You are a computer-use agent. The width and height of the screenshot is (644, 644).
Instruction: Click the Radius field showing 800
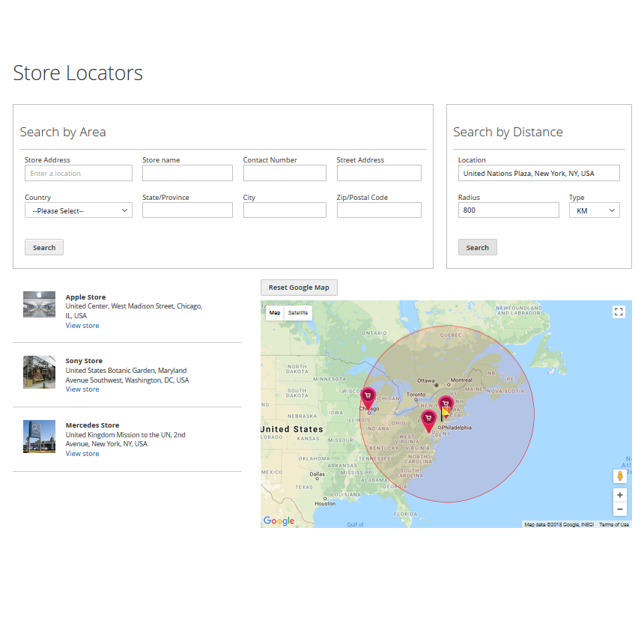[508, 210]
